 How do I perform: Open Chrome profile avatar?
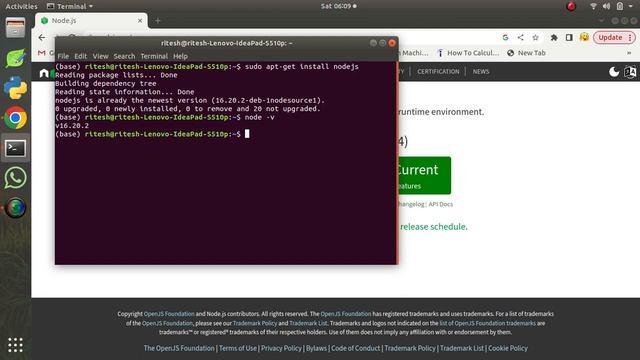tap(584, 38)
